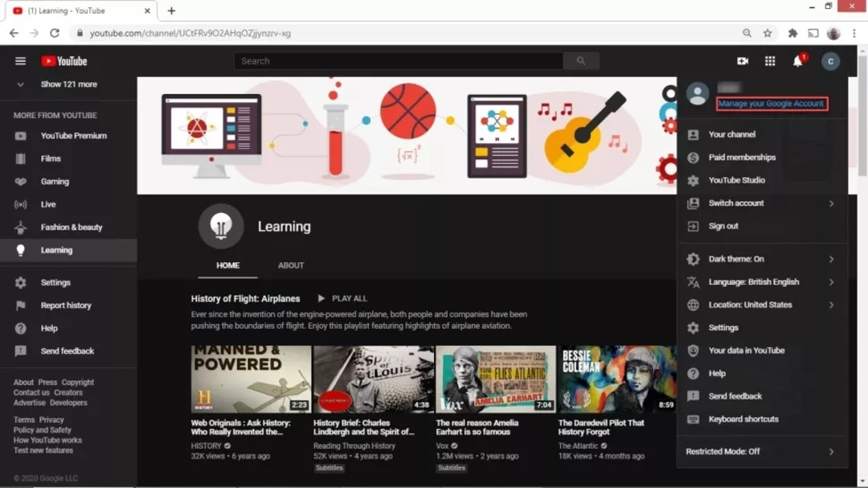This screenshot has width=868, height=488.
Task: Select Send feedback in account menu
Action: [x=762, y=396]
